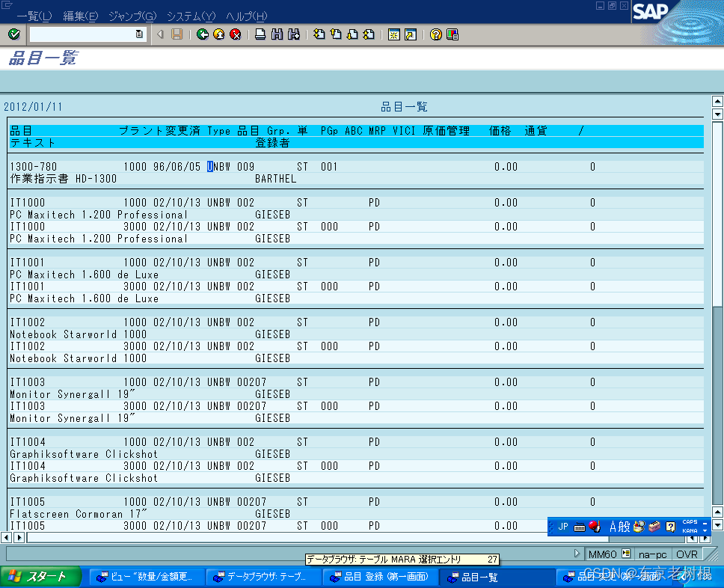Go to First Page icon
This screenshot has width=724, height=588.
tap(319, 34)
